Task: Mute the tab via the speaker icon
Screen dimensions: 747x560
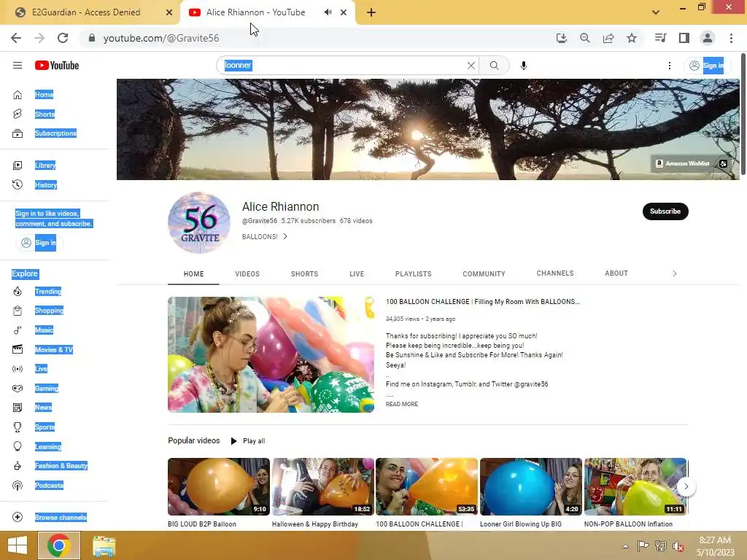Action: click(x=328, y=12)
